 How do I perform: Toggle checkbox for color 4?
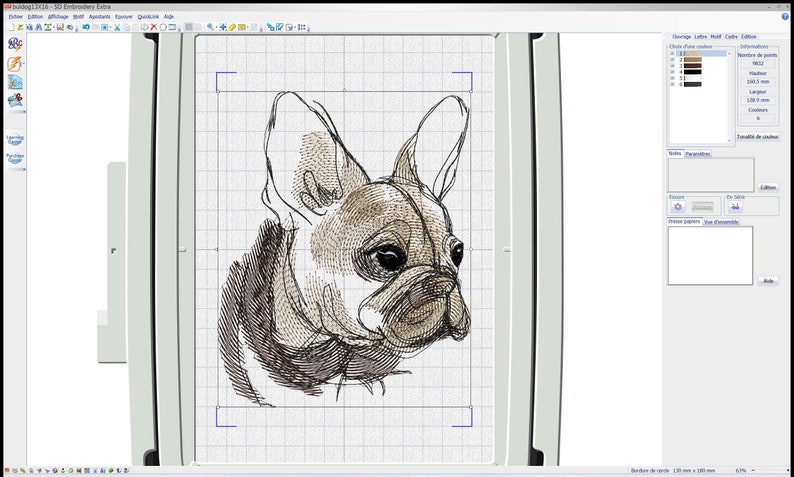click(x=672, y=72)
